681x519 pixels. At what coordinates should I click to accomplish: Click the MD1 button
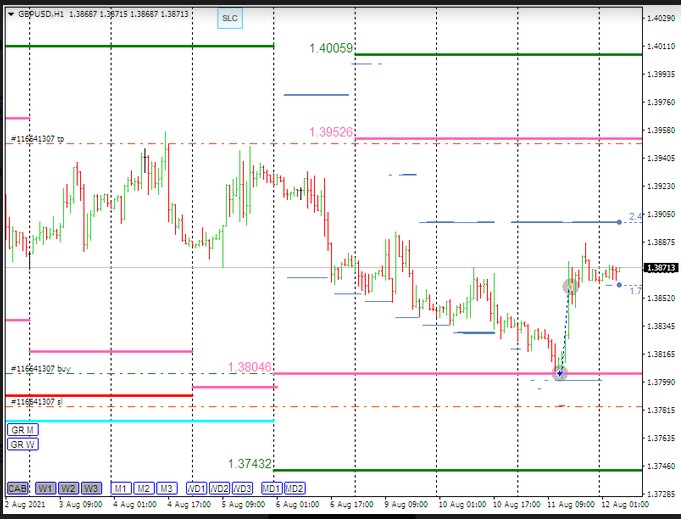[x=271, y=488]
